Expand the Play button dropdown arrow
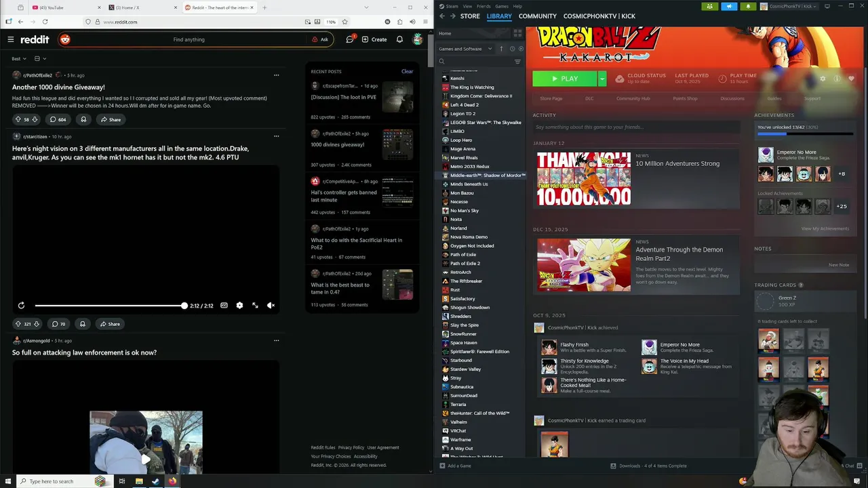The width and height of the screenshot is (868, 488). tap(601, 79)
